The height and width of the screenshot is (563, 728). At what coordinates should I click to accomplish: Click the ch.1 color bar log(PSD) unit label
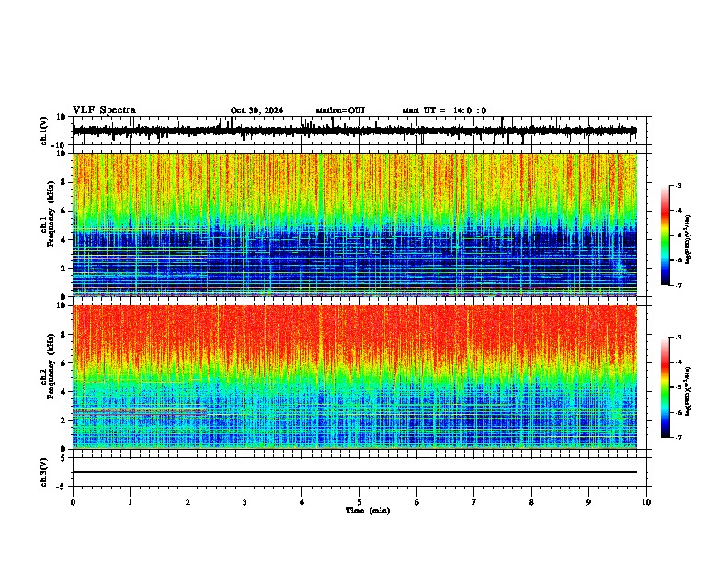[x=688, y=240]
